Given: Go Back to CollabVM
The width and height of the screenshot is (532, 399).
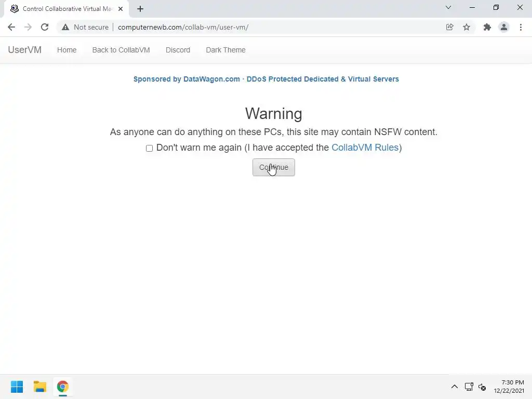Looking at the screenshot, I should click(121, 50).
